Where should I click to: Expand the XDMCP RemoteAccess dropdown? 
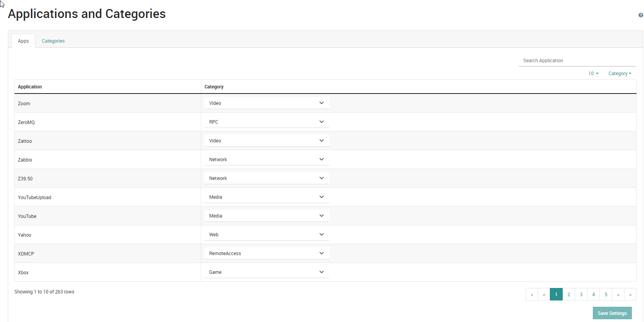click(x=267, y=254)
